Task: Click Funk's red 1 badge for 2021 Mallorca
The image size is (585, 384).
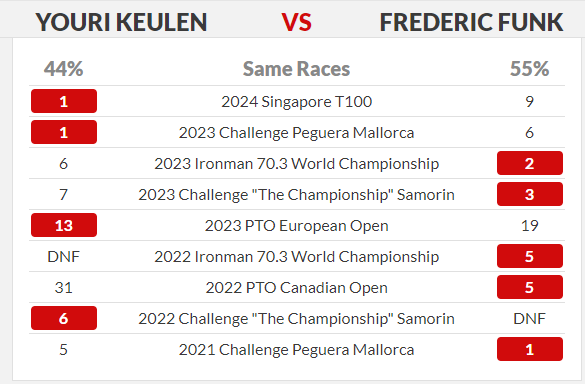Action: click(530, 349)
